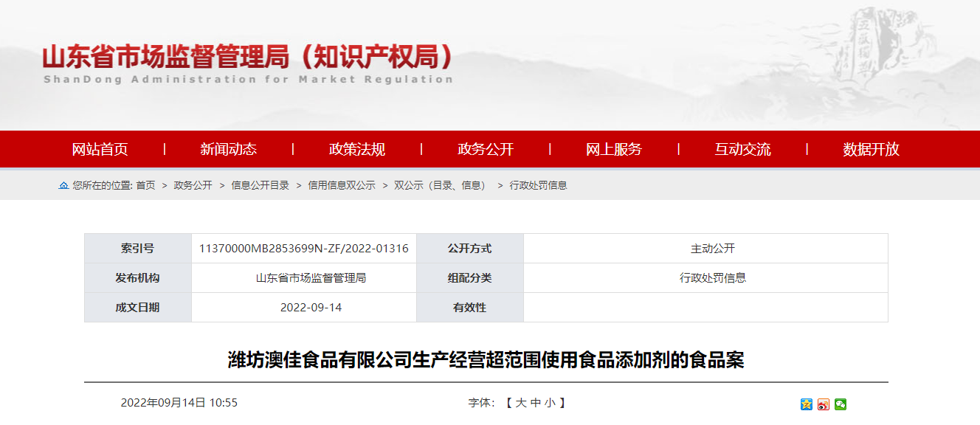Viewport: 980px width, 425px height.
Task: Click the 您所在的位置: label
Action: pos(103,185)
